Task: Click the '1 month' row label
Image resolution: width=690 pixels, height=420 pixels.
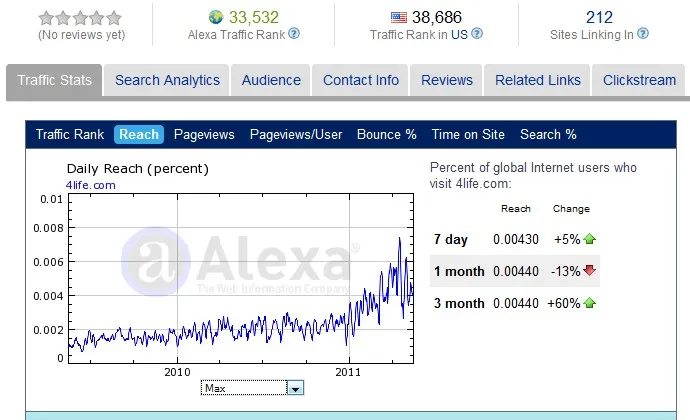Action: (x=459, y=271)
